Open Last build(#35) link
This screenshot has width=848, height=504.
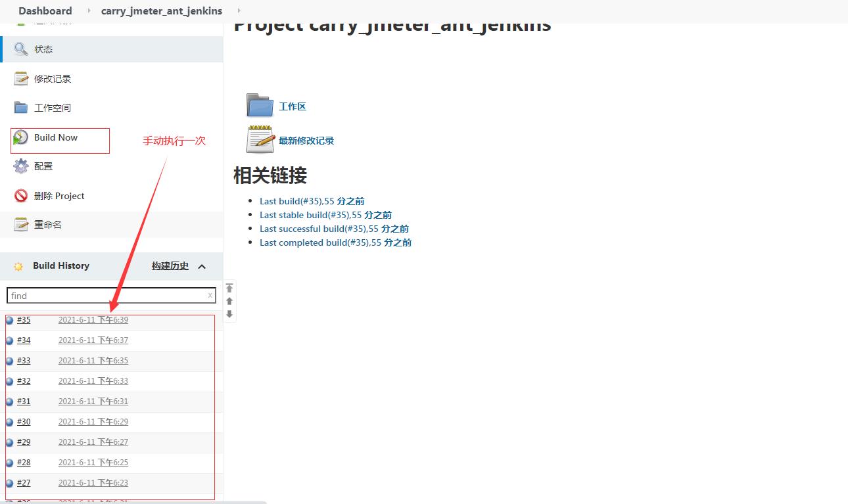point(312,201)
